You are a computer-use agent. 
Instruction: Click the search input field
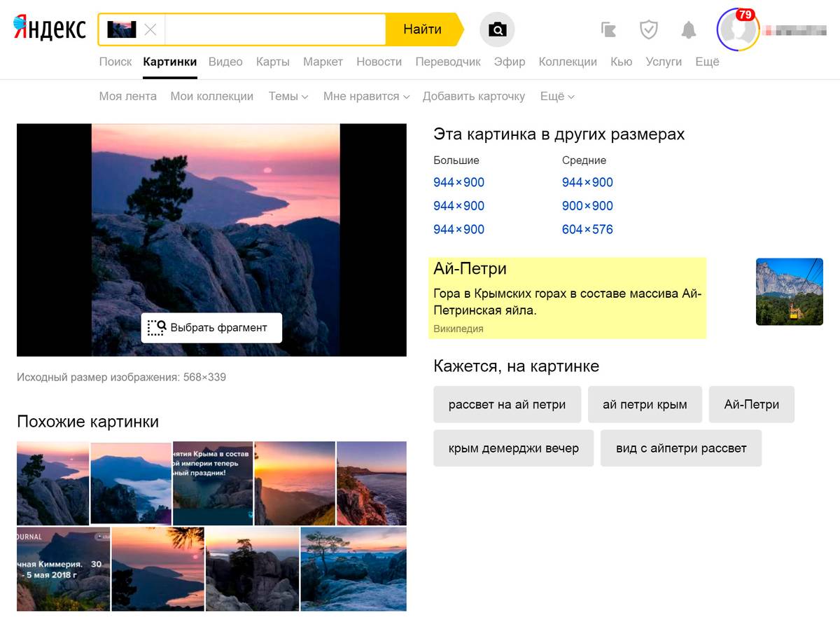coord(273,29)
